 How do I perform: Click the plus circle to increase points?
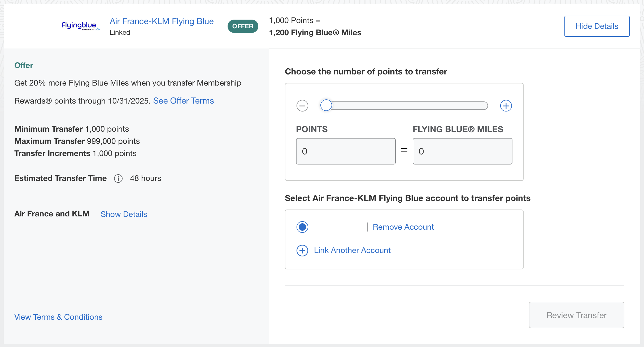(x=506, y=106)
